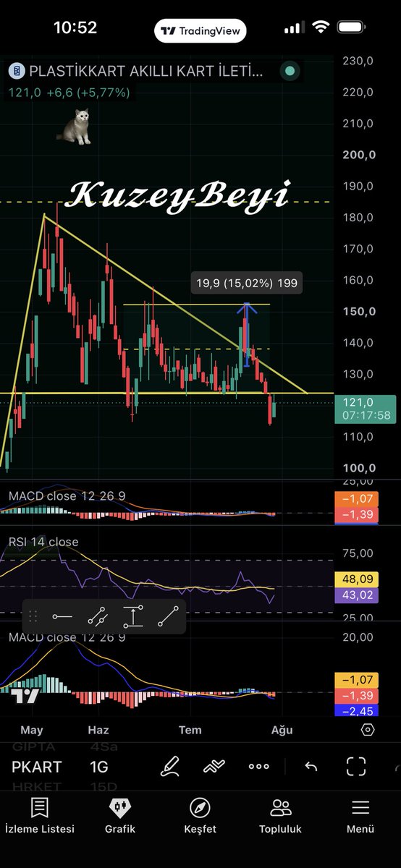Open Menü tab
The image size is (401, 868).
click(360, 816)
